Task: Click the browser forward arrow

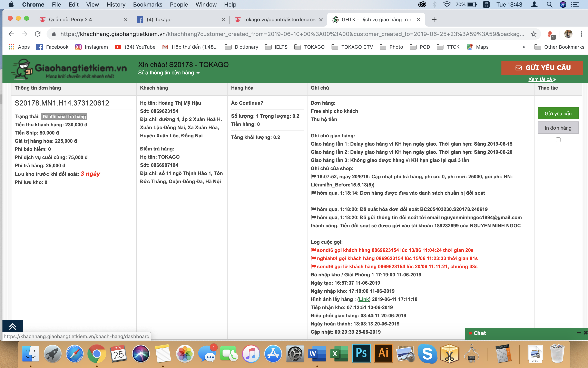Action: pyautogui.click(x=24, y=34)
